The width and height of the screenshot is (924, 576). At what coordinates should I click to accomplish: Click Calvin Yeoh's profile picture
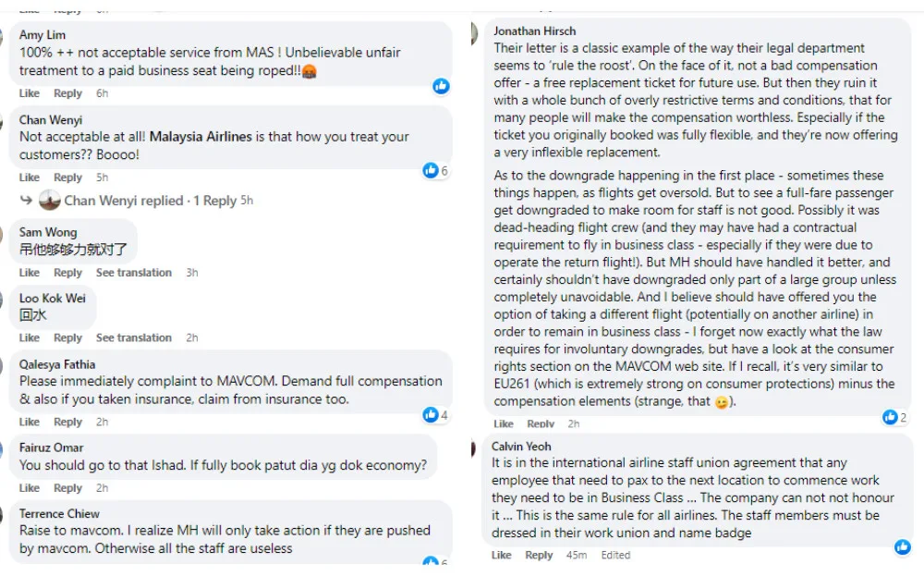click(473, 448)
